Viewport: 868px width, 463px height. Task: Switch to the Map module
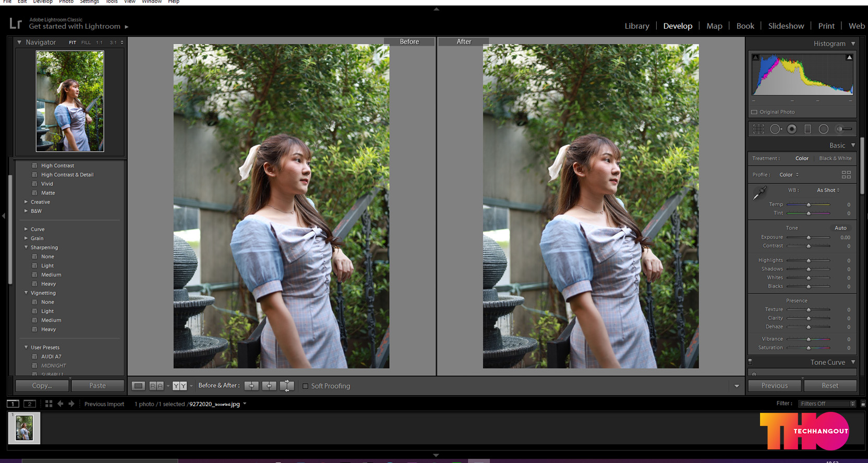714,26
